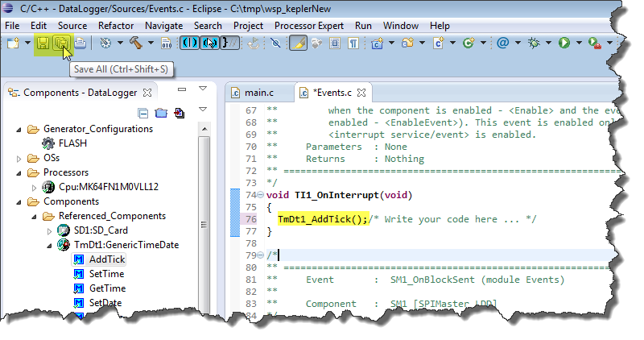Click the Save All toolbar icon

[60, 43]
